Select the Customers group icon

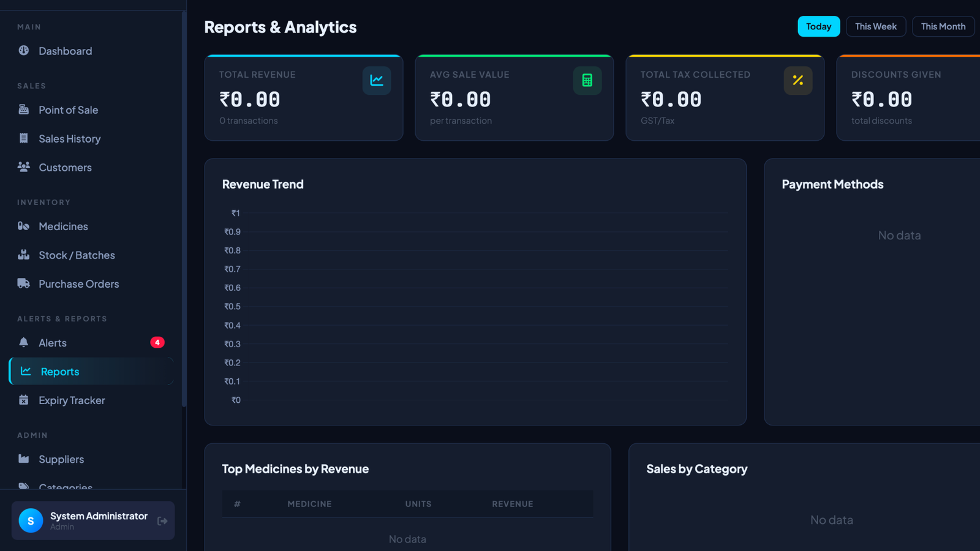pyautogui.click(x=23, y=167)
